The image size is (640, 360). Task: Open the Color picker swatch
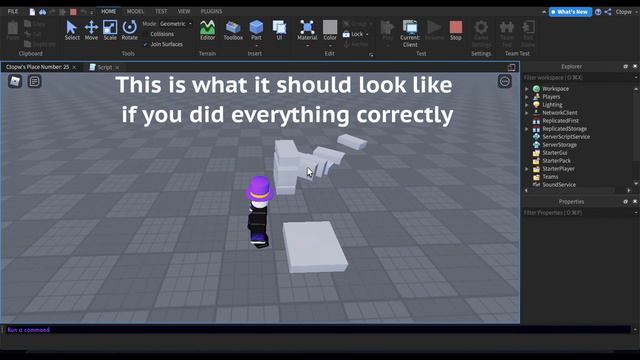330,27
